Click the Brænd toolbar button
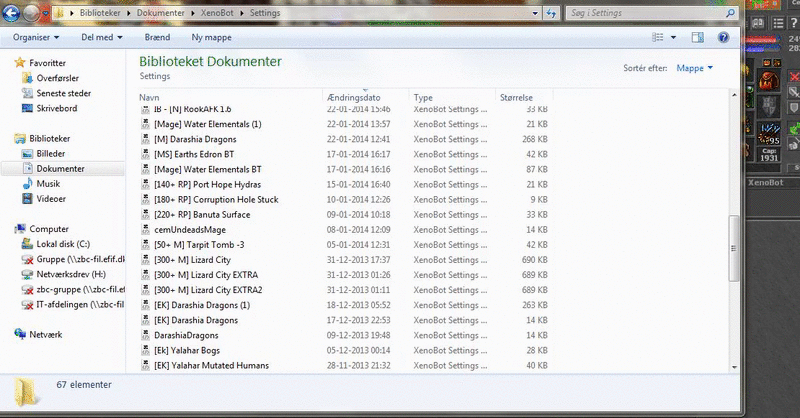 point(157,37)
